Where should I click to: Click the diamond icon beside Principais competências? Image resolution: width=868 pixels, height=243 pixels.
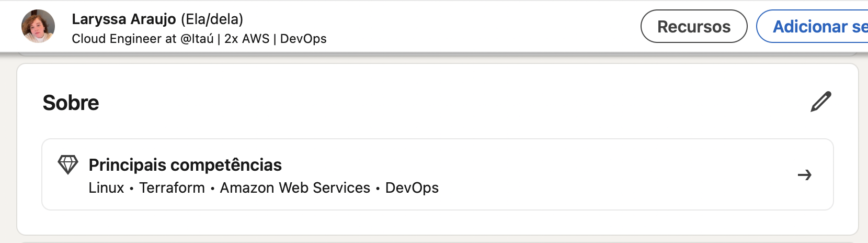[68, 165]
